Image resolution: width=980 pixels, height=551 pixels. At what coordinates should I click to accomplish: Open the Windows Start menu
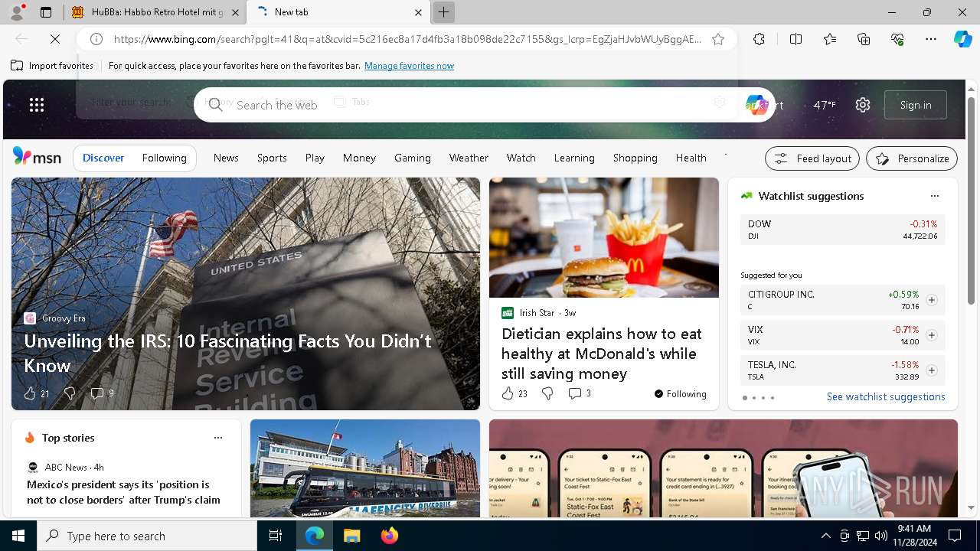(x=18, y=536)
